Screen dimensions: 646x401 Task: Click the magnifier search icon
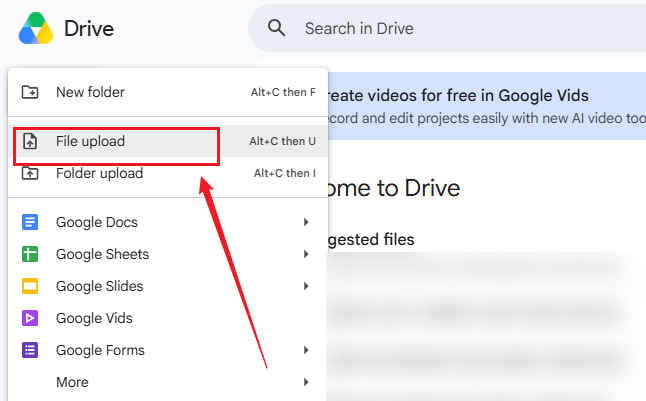coord(276,28)
